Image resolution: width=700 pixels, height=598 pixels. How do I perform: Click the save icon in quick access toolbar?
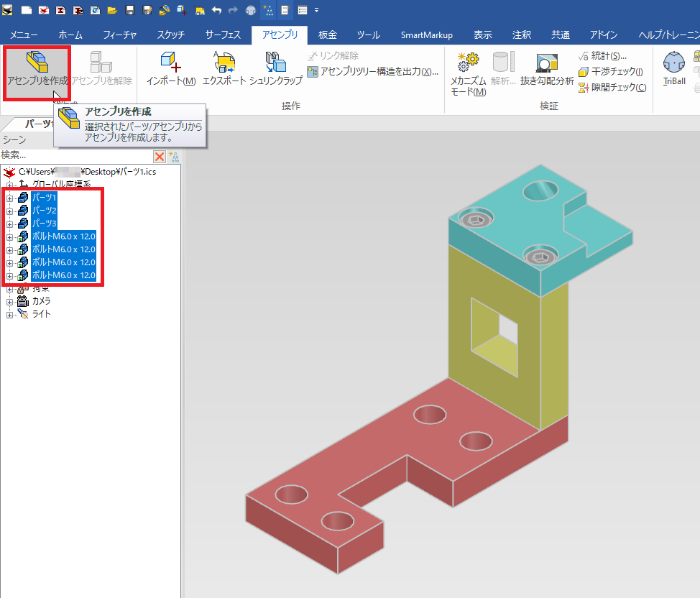click(130, 11)
